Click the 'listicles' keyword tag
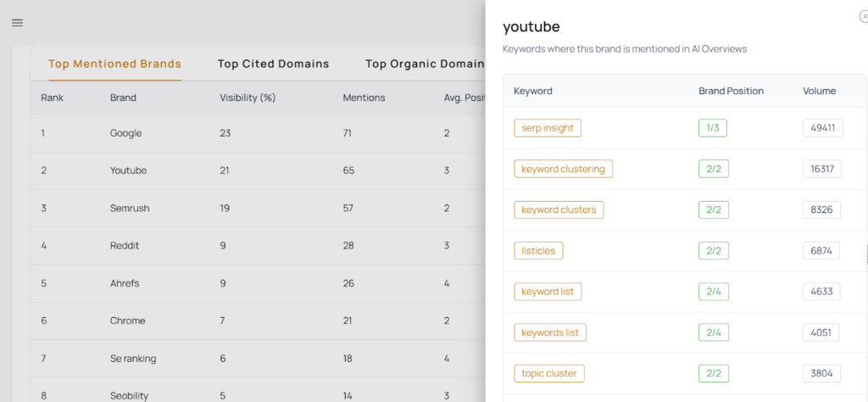This screenshot has height=402, width=868. [x=538, y=250]
